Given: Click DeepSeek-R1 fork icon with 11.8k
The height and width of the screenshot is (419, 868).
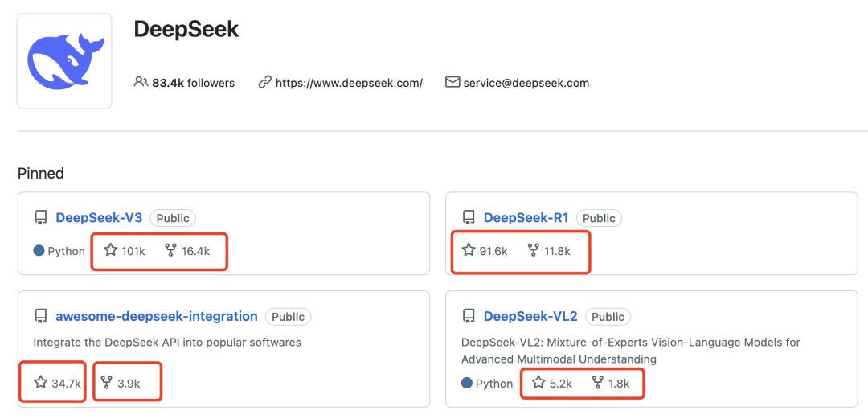Looking at the screenshot, I should (534, 250).
